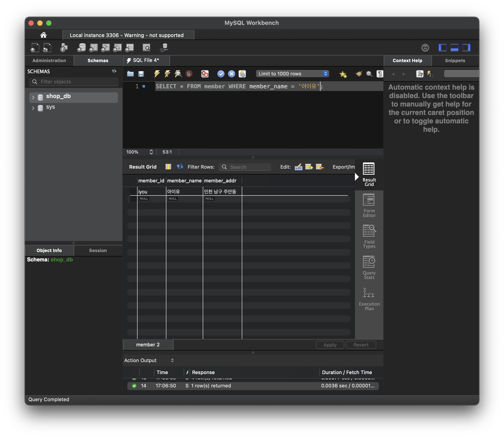The height and width of the screenshot is (438, 504).
Task: Toggle the left sidebar panel visibility
Action: (x=442, y=47)
